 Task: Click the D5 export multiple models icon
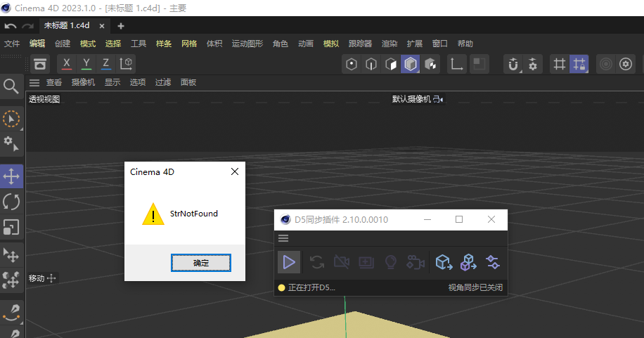pos(468,262)
